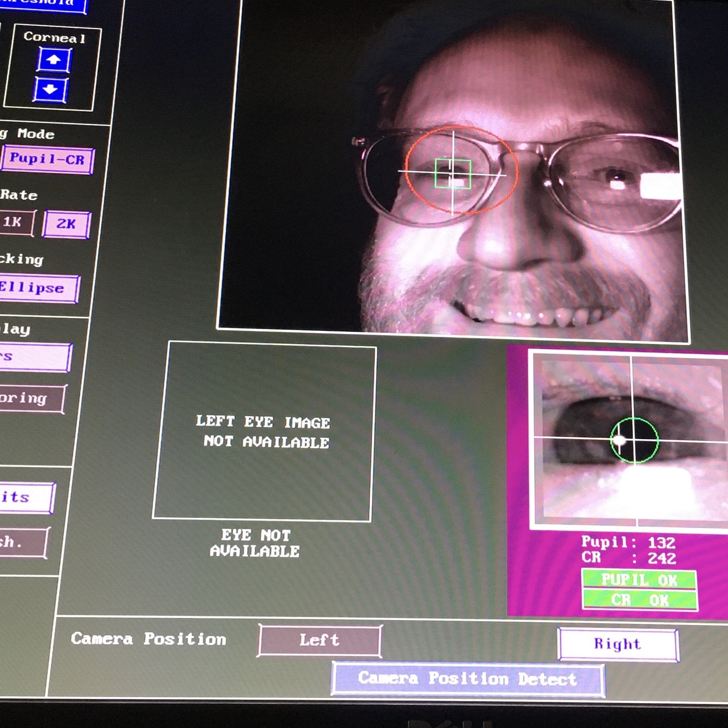Set camera position to Right

click(618, 644)
